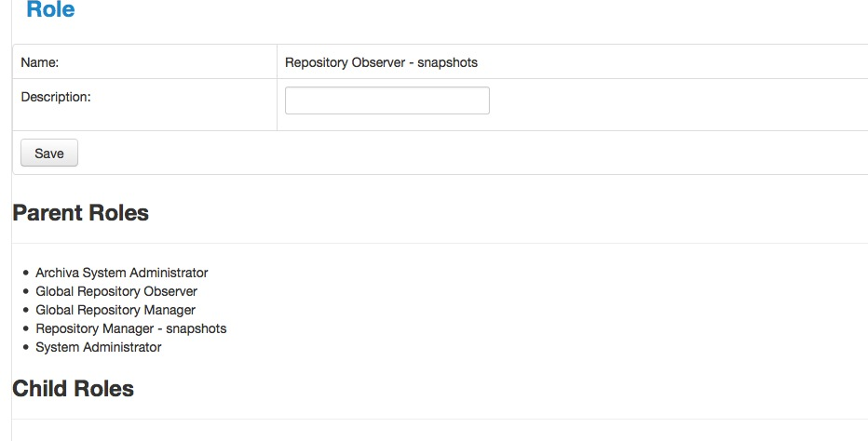Click the Parent Roles section heading

click(80, 212)
